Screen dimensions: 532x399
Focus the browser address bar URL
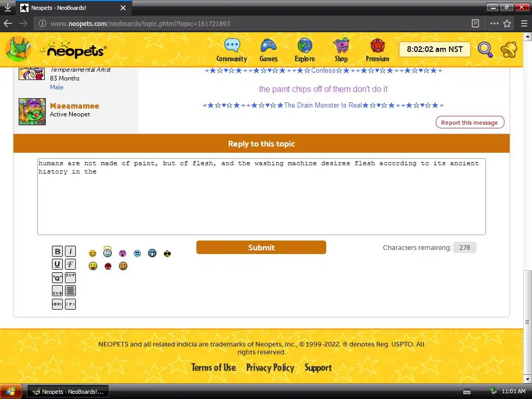point(140,23)
